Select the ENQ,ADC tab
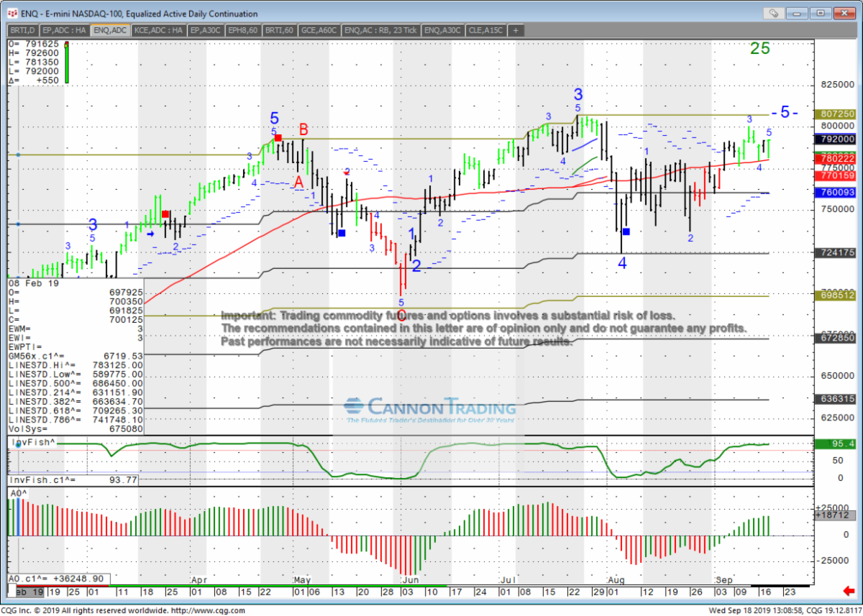The image size is (863, 616). [111, 30]
